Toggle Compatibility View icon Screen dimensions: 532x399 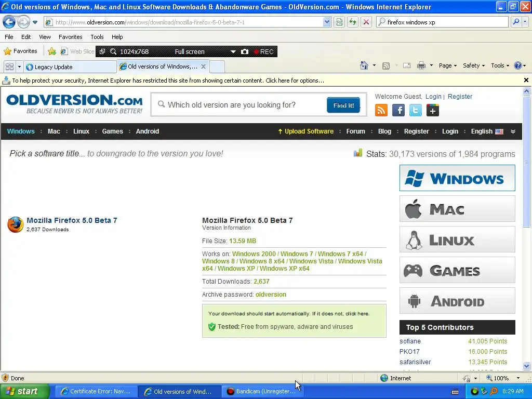pos(339,22)
